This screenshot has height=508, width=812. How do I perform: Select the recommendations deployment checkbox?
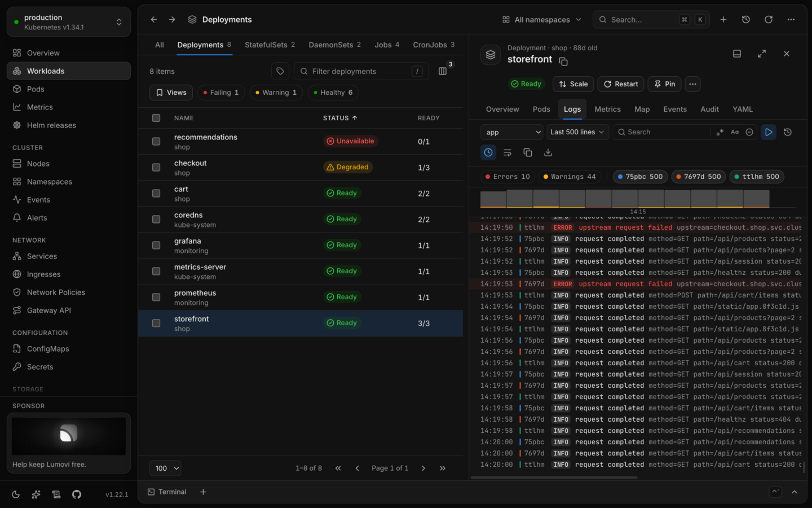[156, 142]
